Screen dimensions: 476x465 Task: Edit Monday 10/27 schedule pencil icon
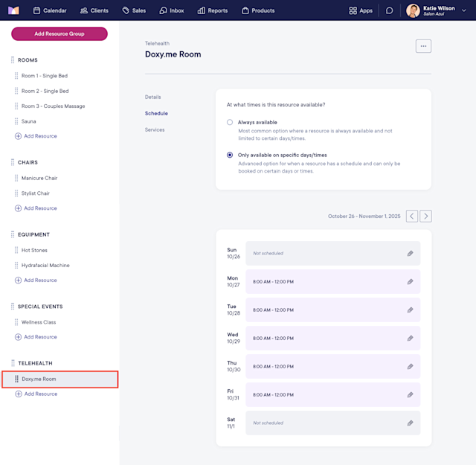410,281
